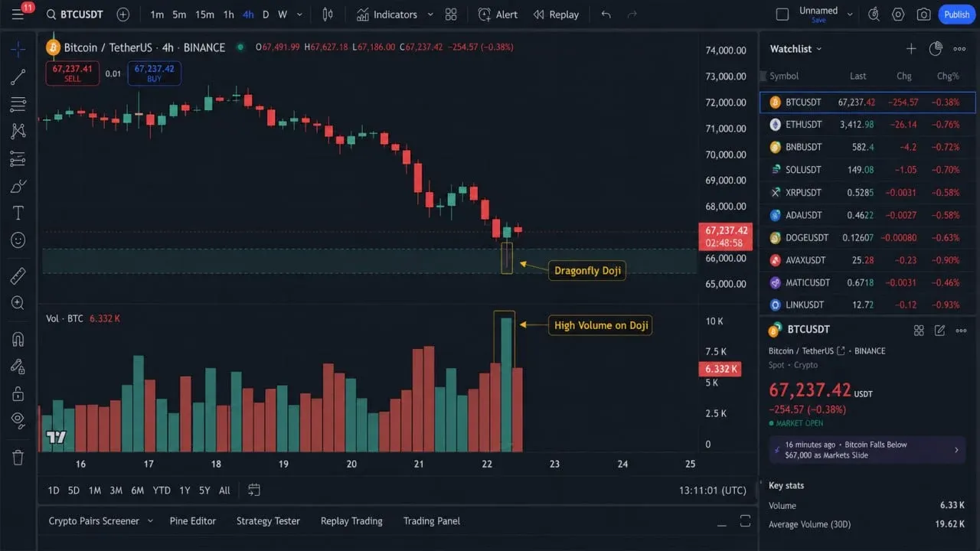The height and width of the screenshot is (551, 980).
Task: Redo the last chart action
Action: click(x=632, y=15)
